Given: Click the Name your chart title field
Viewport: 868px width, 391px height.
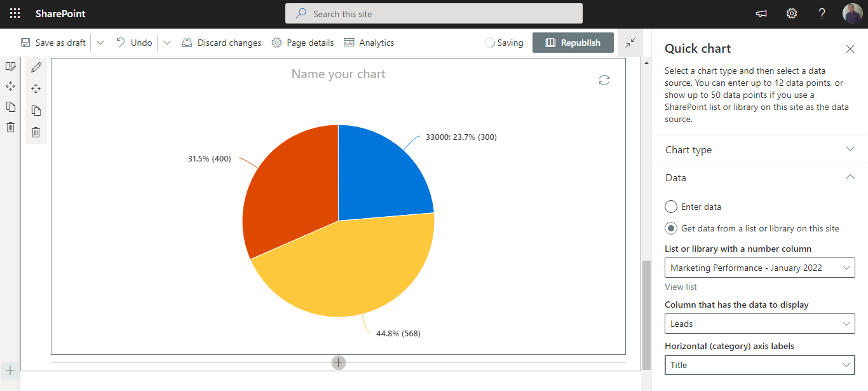Looking at the screenshot, I should click(x=338, y=74).
